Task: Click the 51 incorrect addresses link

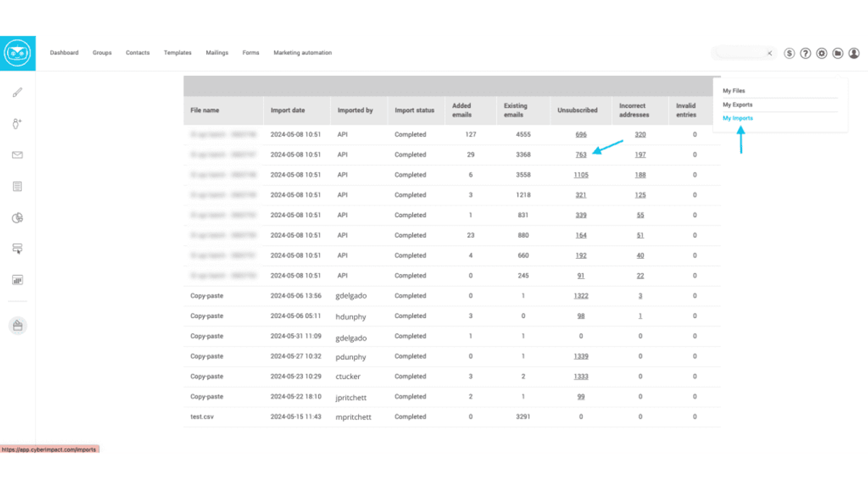Action: pos(640,236)
